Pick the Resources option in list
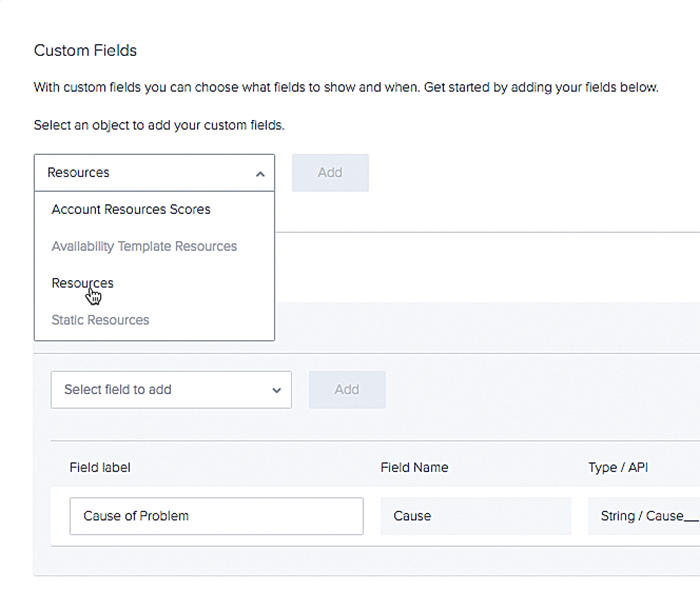This screenshot has width=700, height=611. tap(83, 283)
